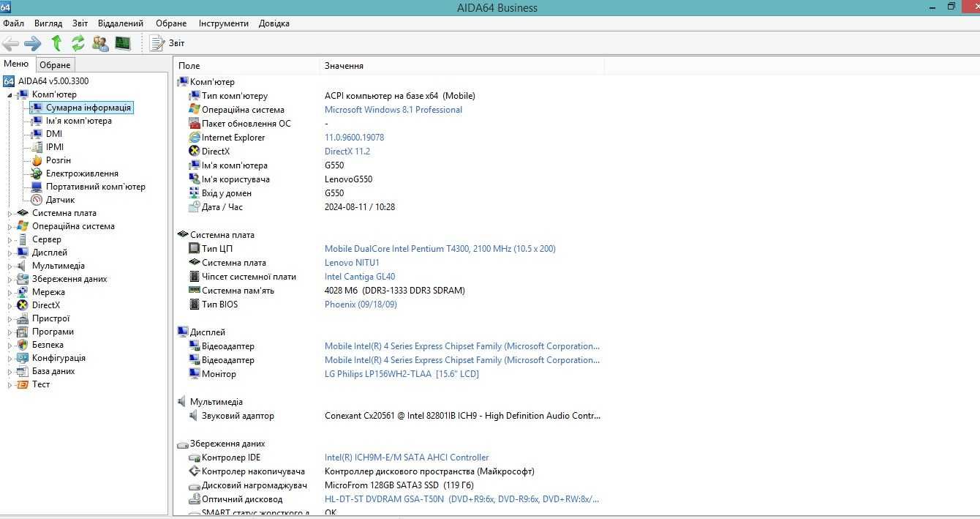The height and width of the screenshot is (519, 980).
Task: Expand the Операційна система tree node
Action: pyautogui.click(x=10, y=226)
